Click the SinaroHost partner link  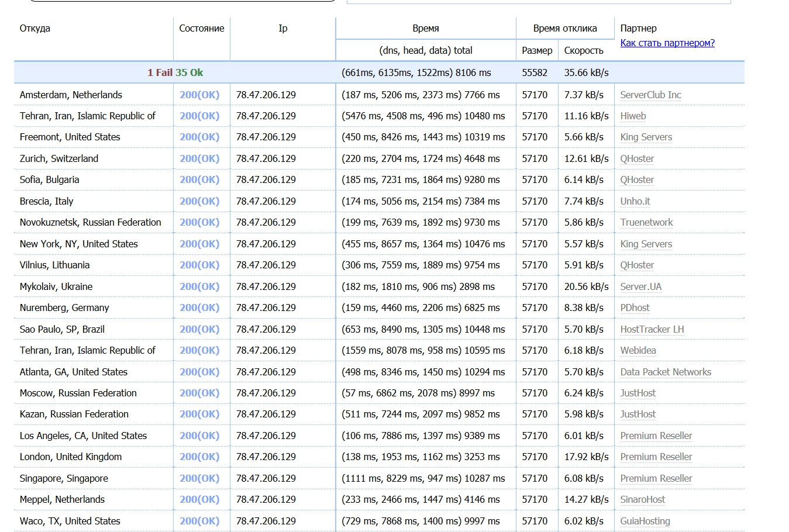[x=642, y=499]
